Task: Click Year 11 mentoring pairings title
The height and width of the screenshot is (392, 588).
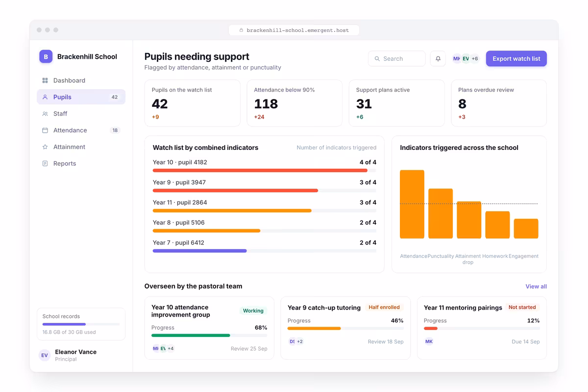Action: (x=463, y=308)
